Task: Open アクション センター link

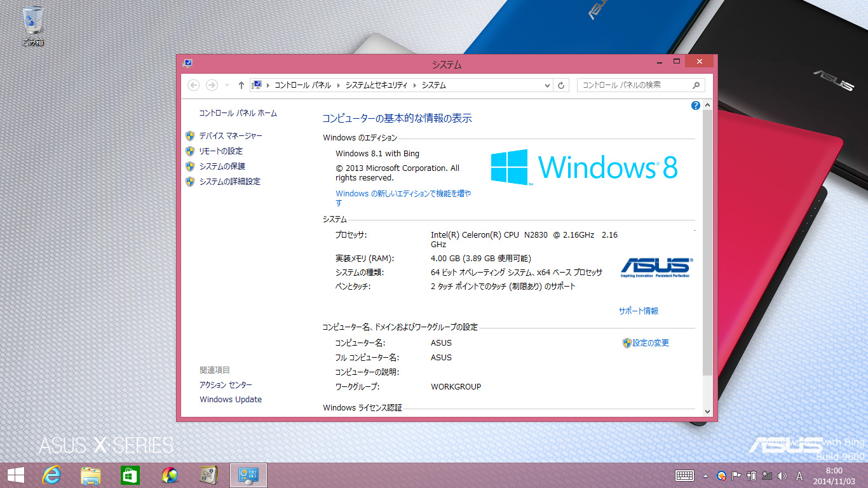Action: click(226, 385)
